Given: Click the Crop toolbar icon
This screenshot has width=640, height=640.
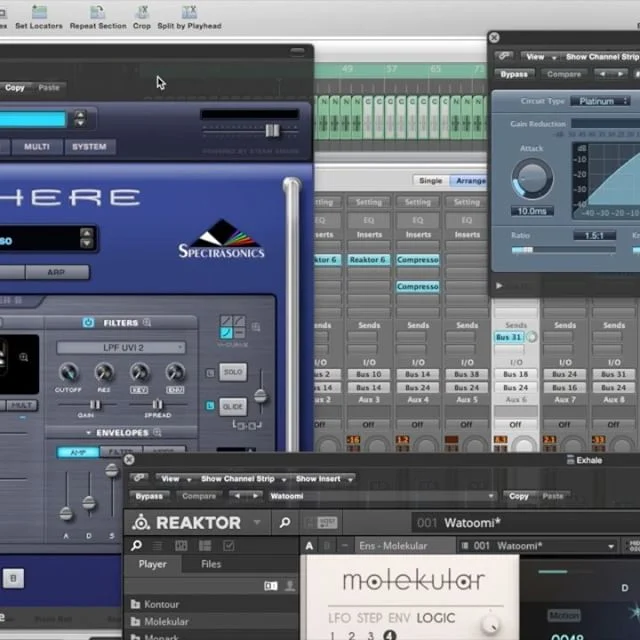Looking at the screenshot, I should (142, 11).
